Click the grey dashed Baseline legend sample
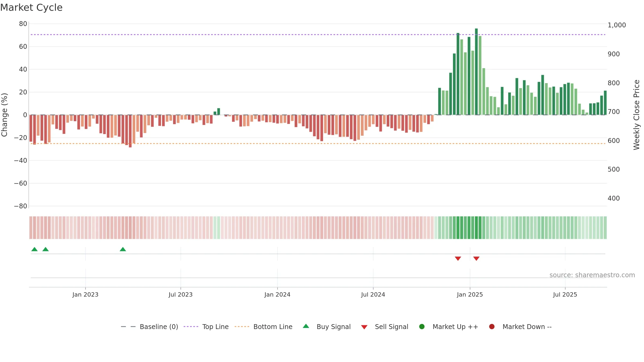644x362 pixels. tap(128, 327)
